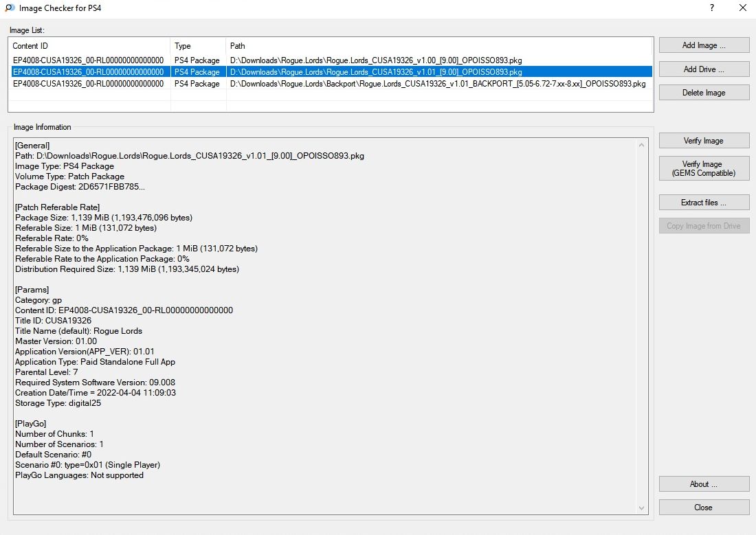Click the [Params] heading
This screenshot has width=756, height=535.
coord(32,290)
